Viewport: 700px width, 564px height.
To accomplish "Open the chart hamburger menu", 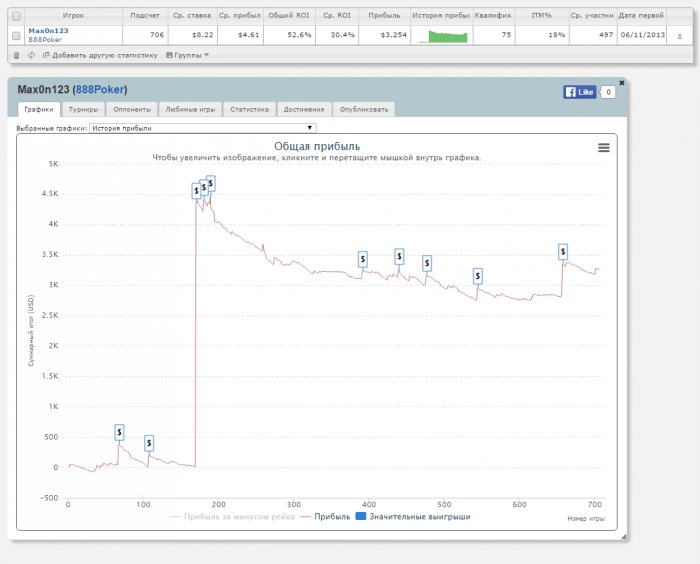I will coord(603,148).
